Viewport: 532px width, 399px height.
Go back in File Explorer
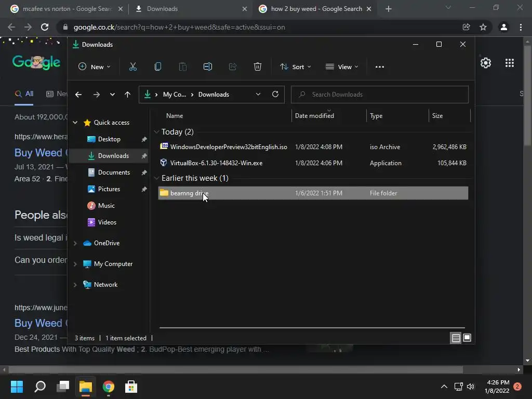click(78, 95)
